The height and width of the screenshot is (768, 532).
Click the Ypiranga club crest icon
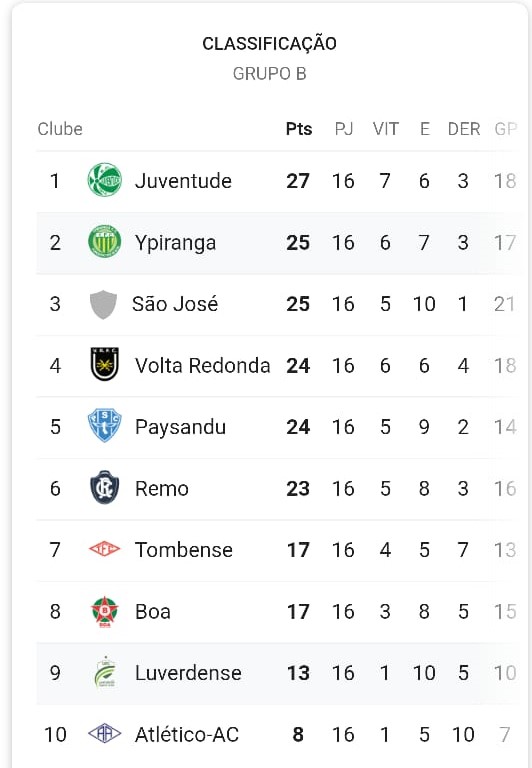[104, 241]
